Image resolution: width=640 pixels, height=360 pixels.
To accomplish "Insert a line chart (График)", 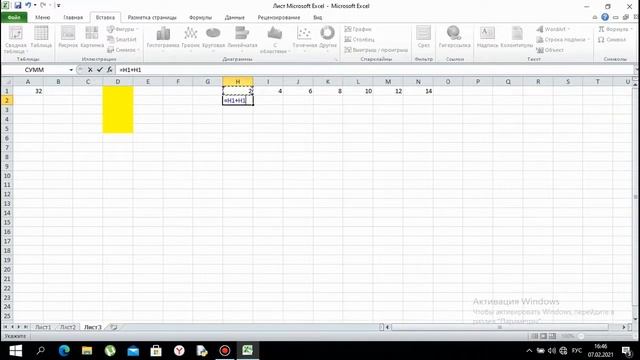I will click(191, 38).
